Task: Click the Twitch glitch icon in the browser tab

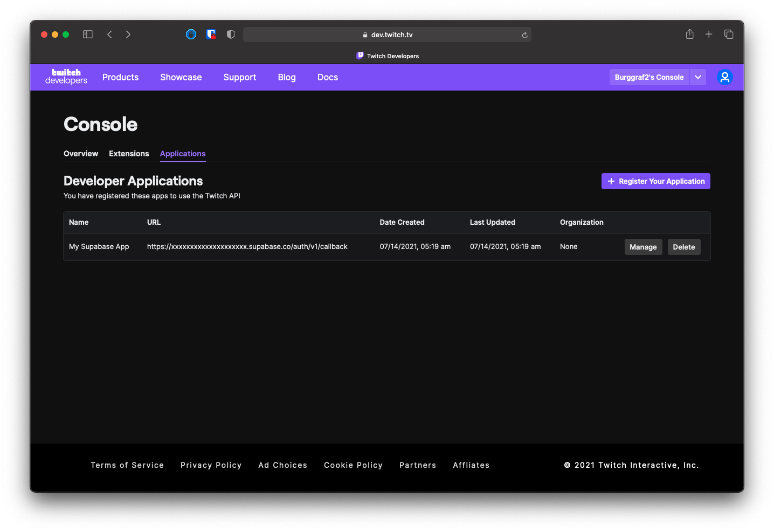Action: coord(360,56)
